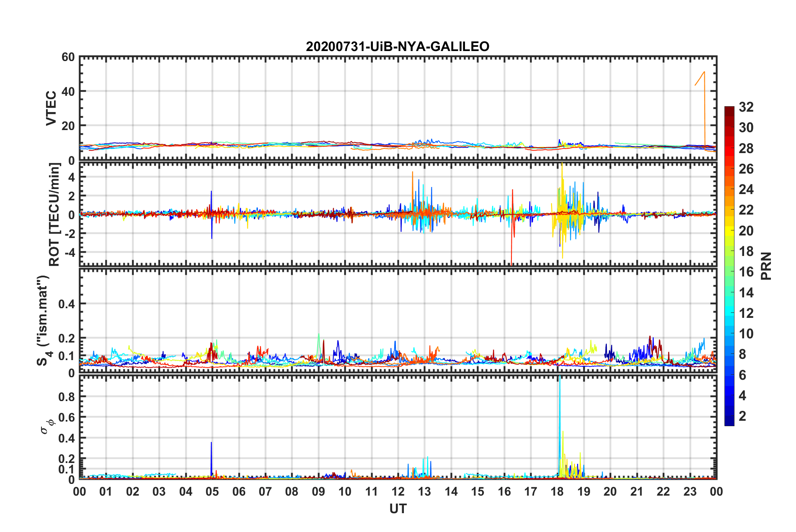This screenshot has height=532, width=796.
Task: Click x-axis tick label 09
Action: 318,491
